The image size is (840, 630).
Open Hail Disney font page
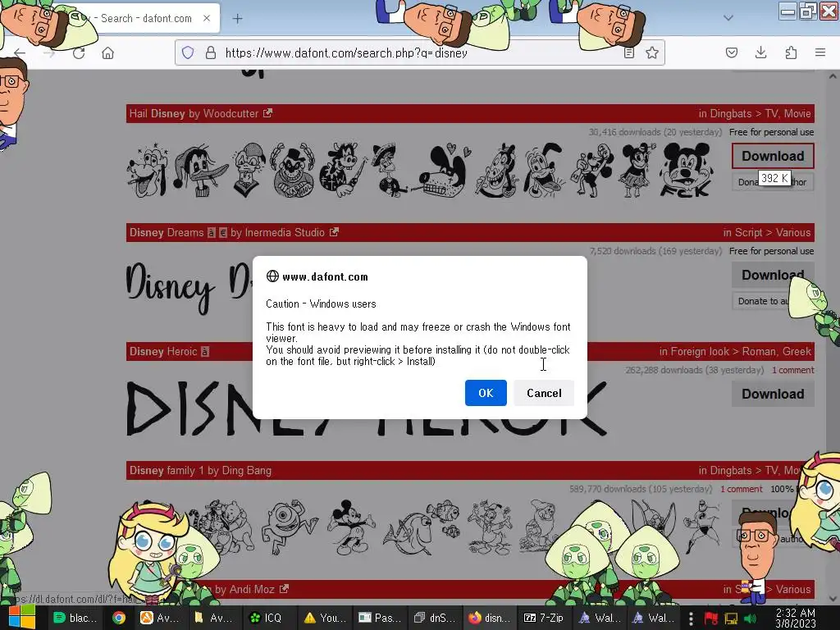(157, 113)
